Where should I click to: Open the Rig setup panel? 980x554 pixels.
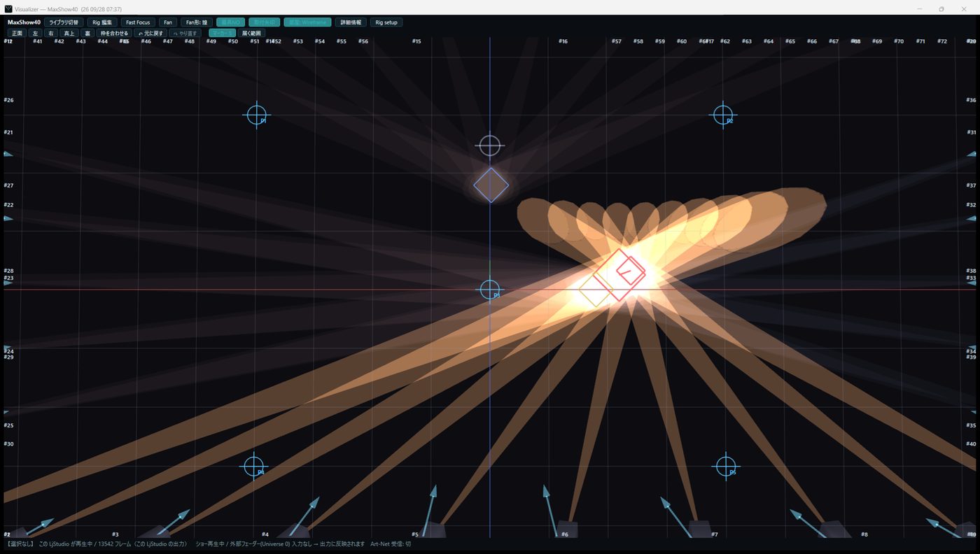coord(386,22)
